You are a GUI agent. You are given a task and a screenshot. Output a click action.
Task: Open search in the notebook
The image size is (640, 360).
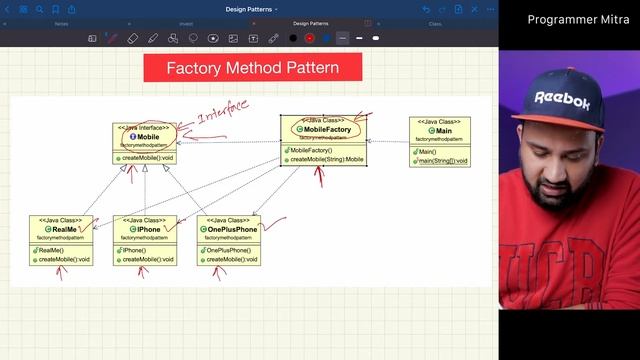[40, 9]
